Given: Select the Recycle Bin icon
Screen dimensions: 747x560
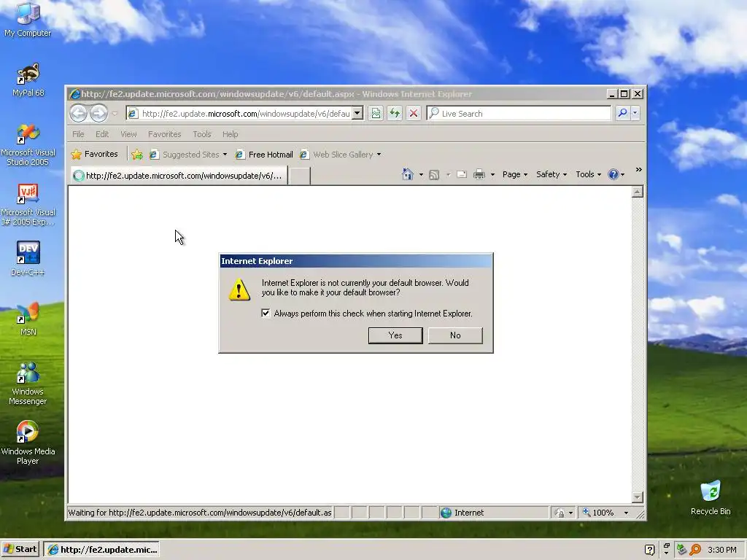Looking at the screenshot, I should (x=711, y=497).
